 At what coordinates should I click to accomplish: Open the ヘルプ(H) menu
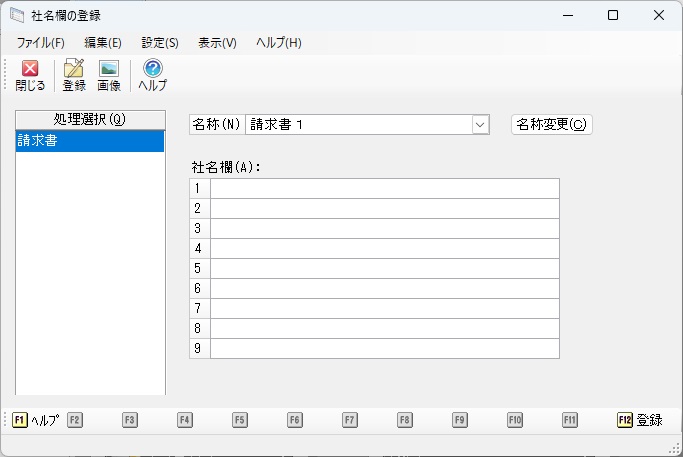click(x=279, y=43)
